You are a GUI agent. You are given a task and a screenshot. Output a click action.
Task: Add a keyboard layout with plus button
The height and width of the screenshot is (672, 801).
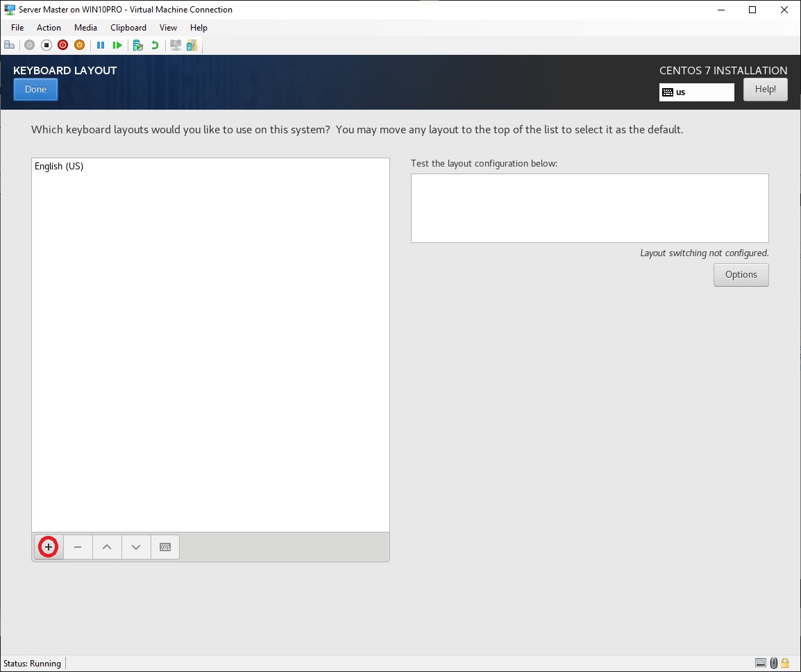tap(49, 547)
